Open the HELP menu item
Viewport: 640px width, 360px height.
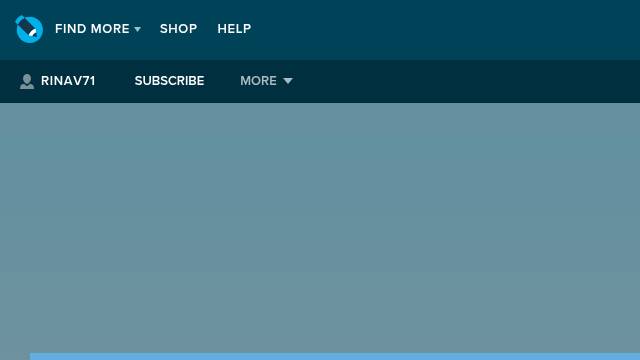(x=234, y=29)
